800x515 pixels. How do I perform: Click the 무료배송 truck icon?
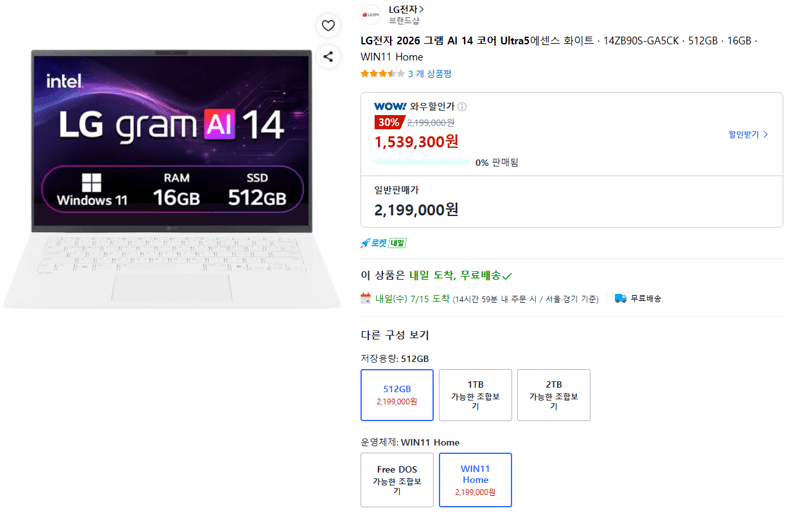[620, 298]
